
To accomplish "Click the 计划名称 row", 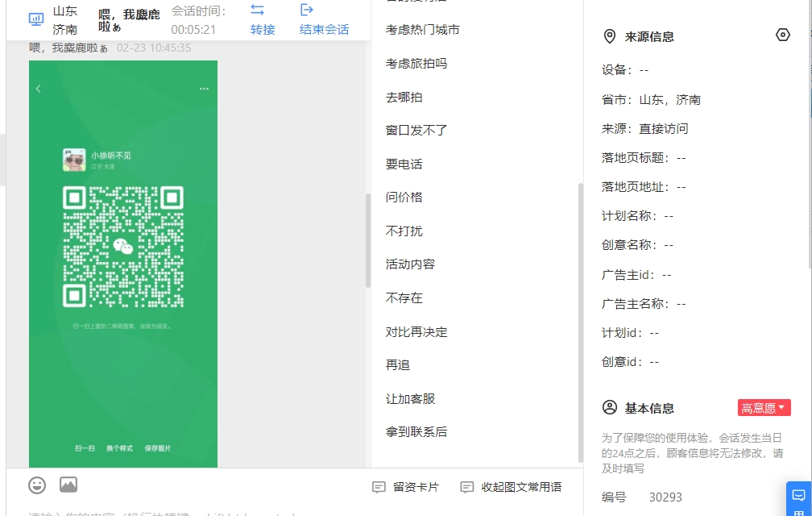I will coord(637,215).
